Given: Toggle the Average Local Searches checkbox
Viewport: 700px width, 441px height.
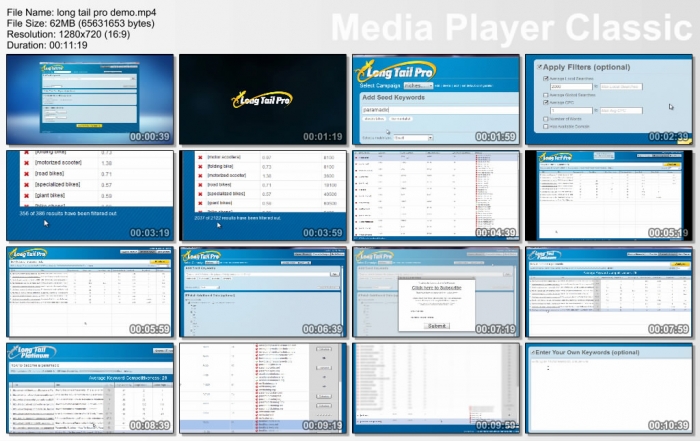Looking at the screenshot, I should pos(544,78).
